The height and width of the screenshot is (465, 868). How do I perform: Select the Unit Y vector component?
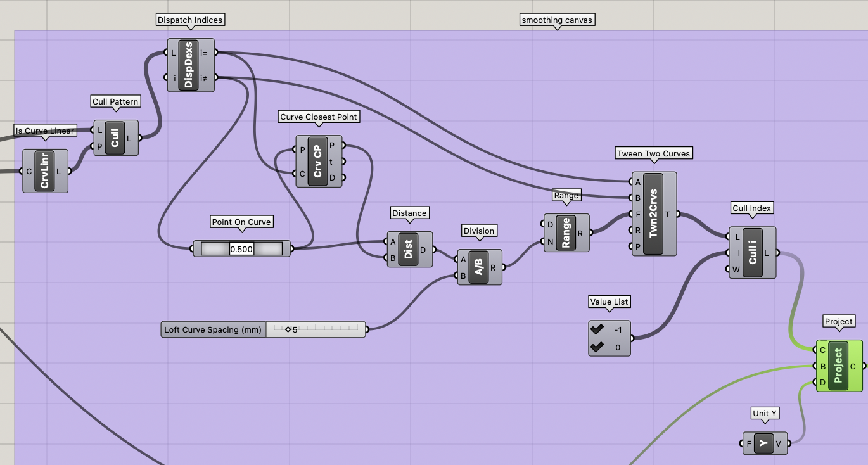(765, 443)
